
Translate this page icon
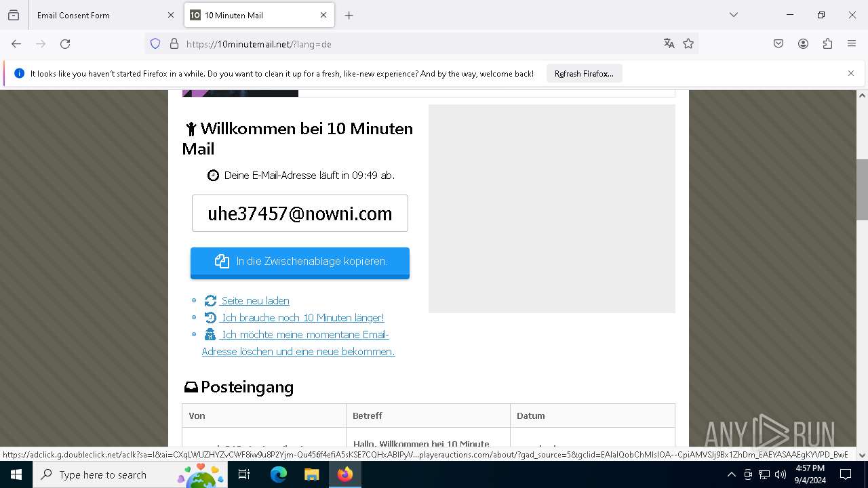coord(669,44)
